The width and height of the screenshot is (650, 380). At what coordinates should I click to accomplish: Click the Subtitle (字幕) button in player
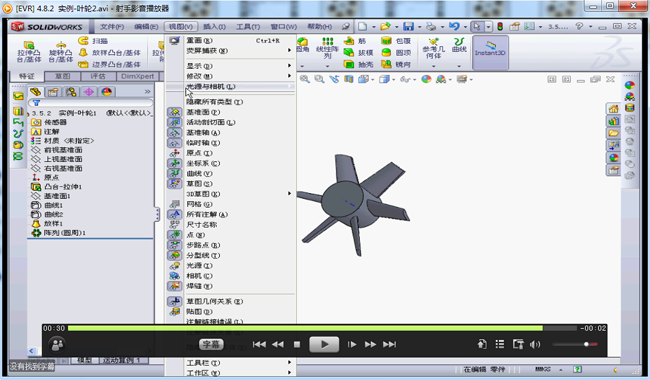click(x=211, y=344)
